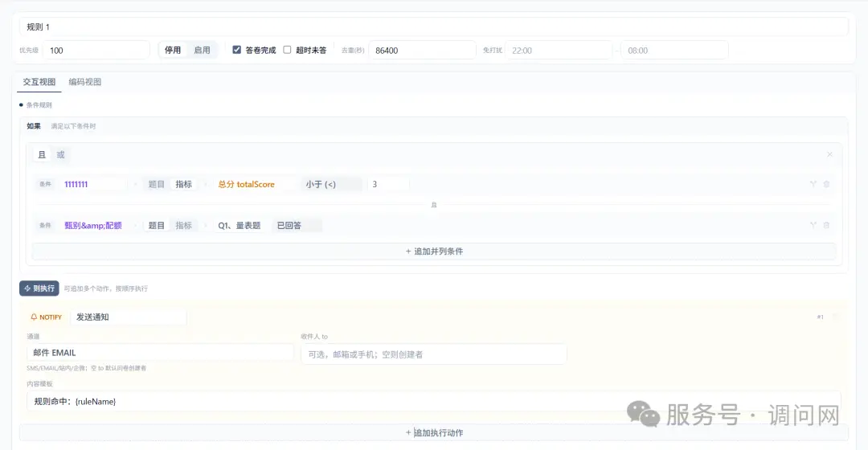Click the condition value field showing 3
Viewport: 868px width, 450px height.
pyautogui.click(x=388, y=184)
